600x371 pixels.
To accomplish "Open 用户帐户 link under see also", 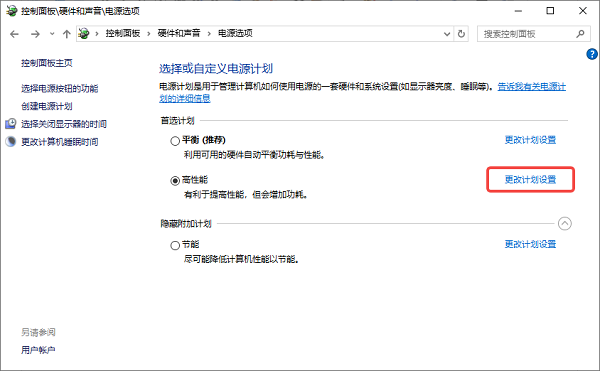I will (38, 350).
